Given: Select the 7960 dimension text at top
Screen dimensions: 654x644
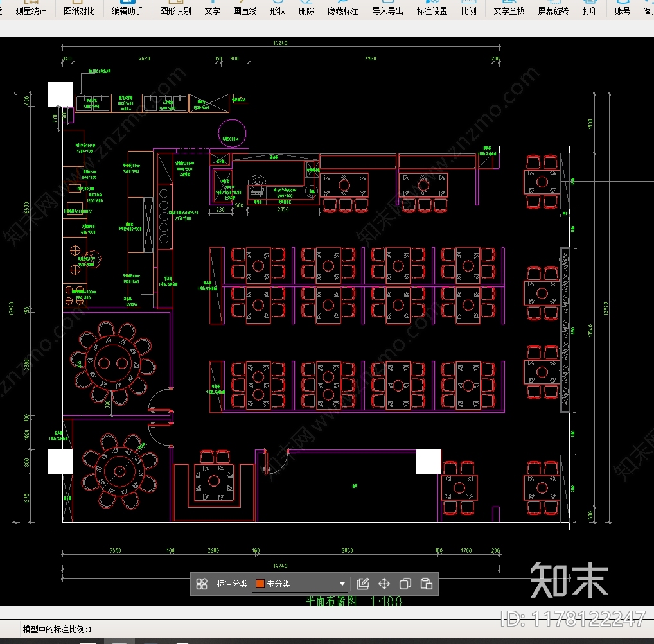Looking at the screenshot, I should coord(371,59).
